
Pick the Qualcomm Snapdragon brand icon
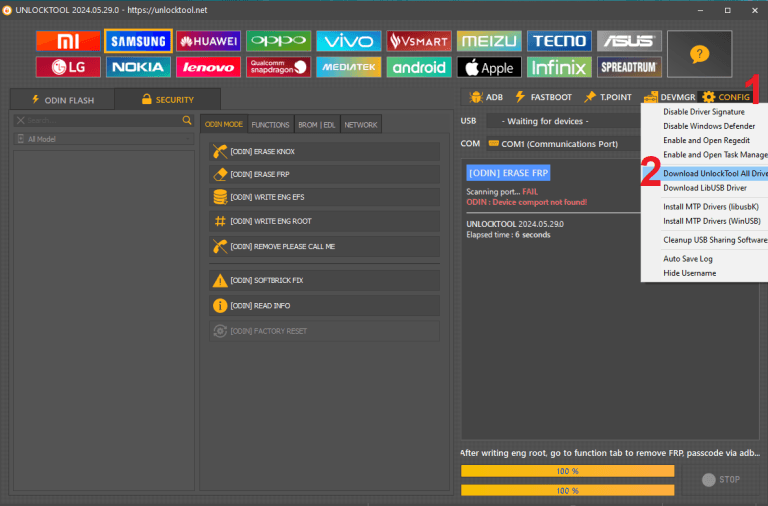point(278,68)
